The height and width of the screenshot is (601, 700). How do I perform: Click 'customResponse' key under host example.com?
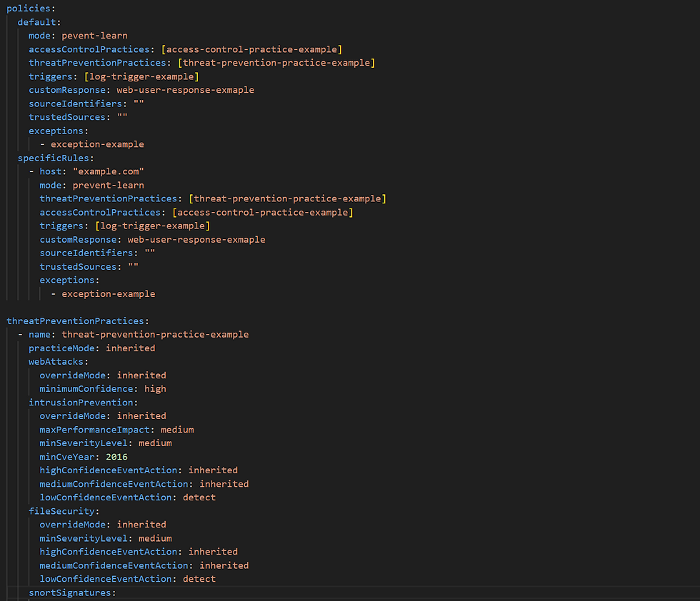coord(78,240)
